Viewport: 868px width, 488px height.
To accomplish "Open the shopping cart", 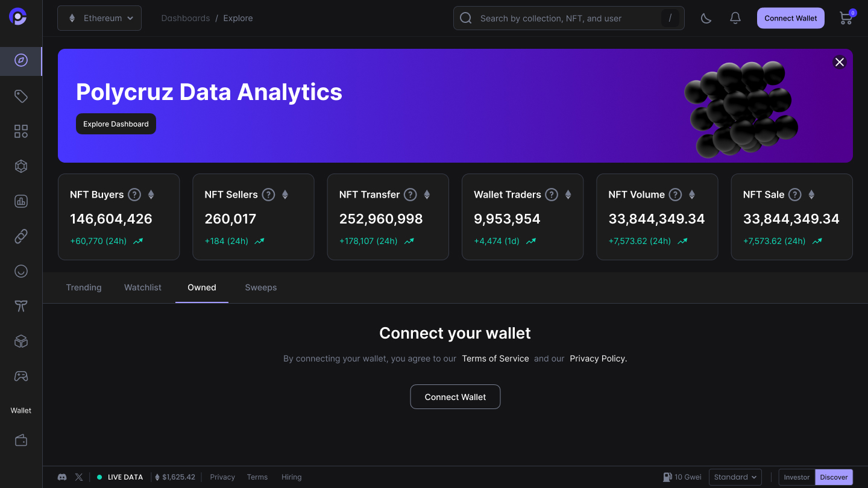I will click(x=846, y=18).
